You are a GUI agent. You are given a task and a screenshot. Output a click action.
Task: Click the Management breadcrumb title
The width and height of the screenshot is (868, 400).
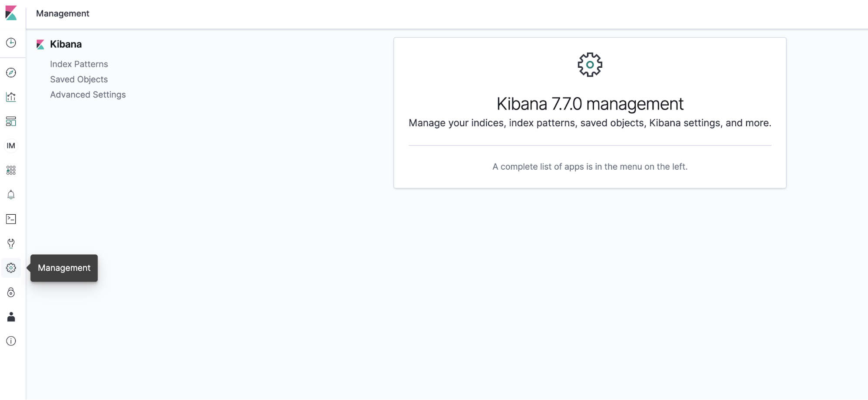(x=63, y=13)
